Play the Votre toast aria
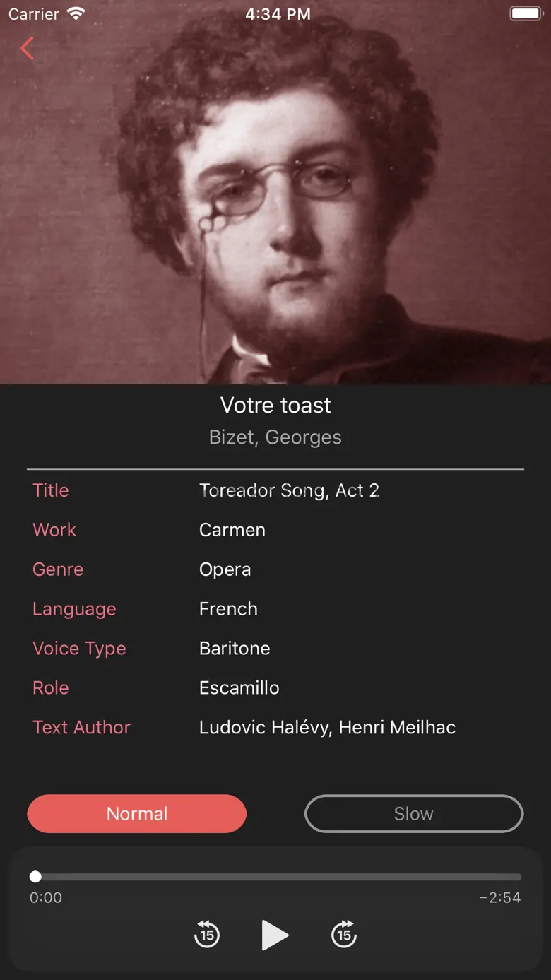551x980 pixels. click(x=275, y=935)
